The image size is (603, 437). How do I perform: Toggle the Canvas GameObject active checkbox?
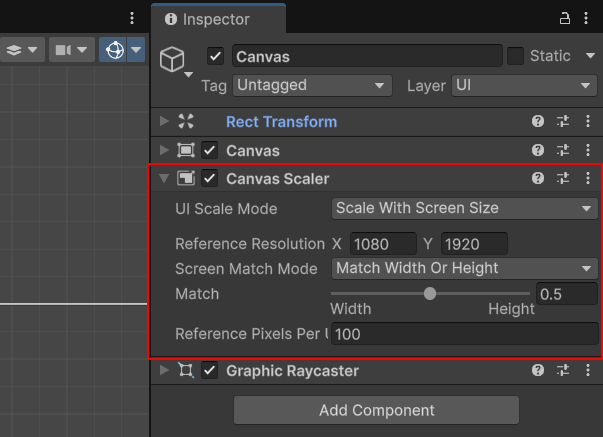point(216,56)
